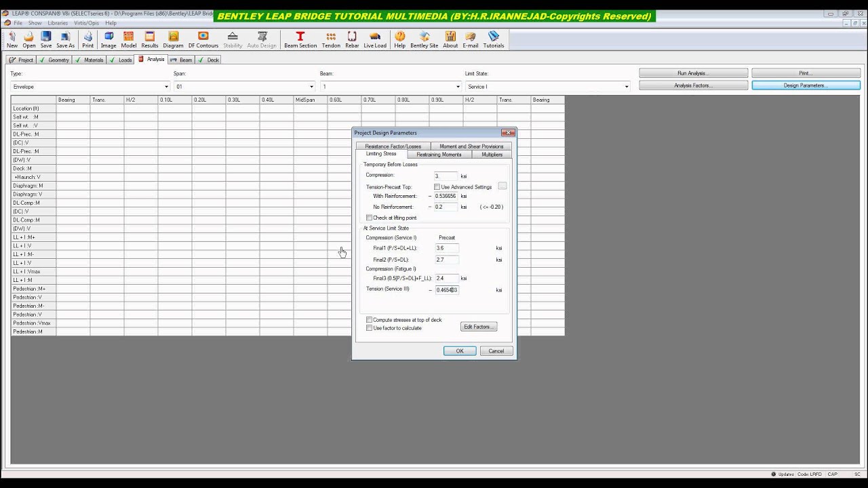The image size is (868, 488).
Task: Click the Edit Factors button
Action: (x=479, y=327)
